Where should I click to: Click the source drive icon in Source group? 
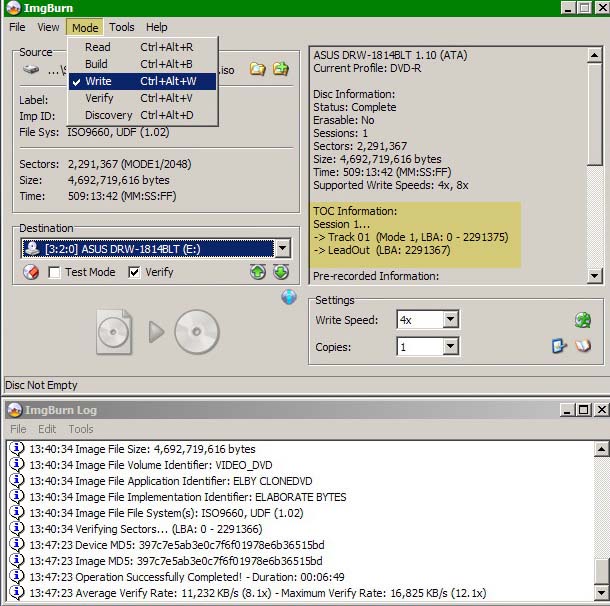(x=31, y=70)
